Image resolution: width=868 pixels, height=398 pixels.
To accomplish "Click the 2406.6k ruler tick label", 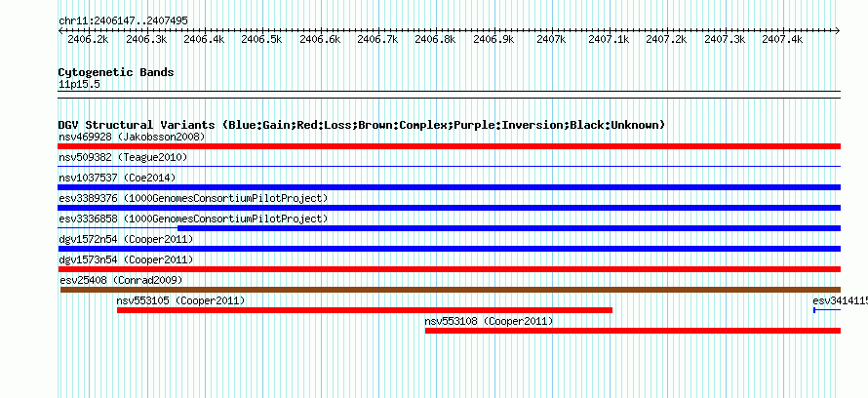I will tap(320, 39).
